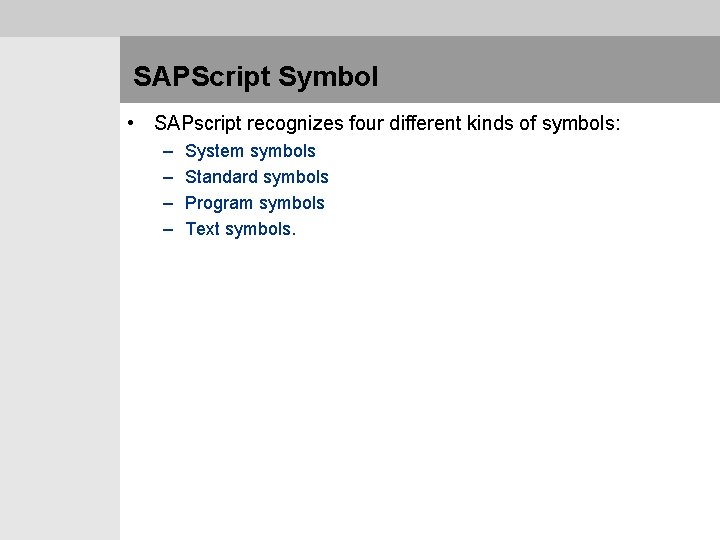The image size is (720, 540).
Task: Click the dash before "Program symbols"
Action: 165,203
